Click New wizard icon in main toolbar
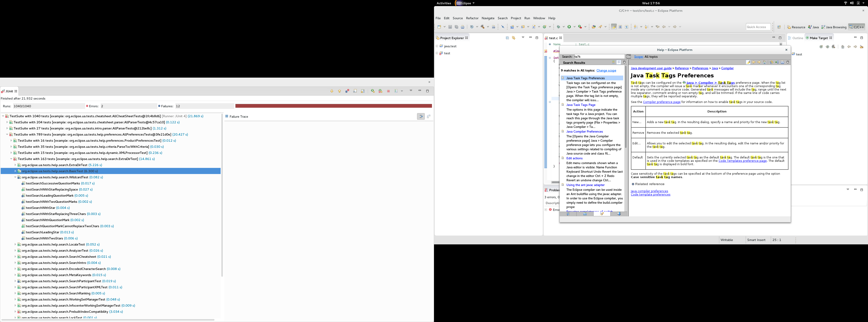Screen dimensions: 868x322 pyautogui.click(x=439, y=27)
